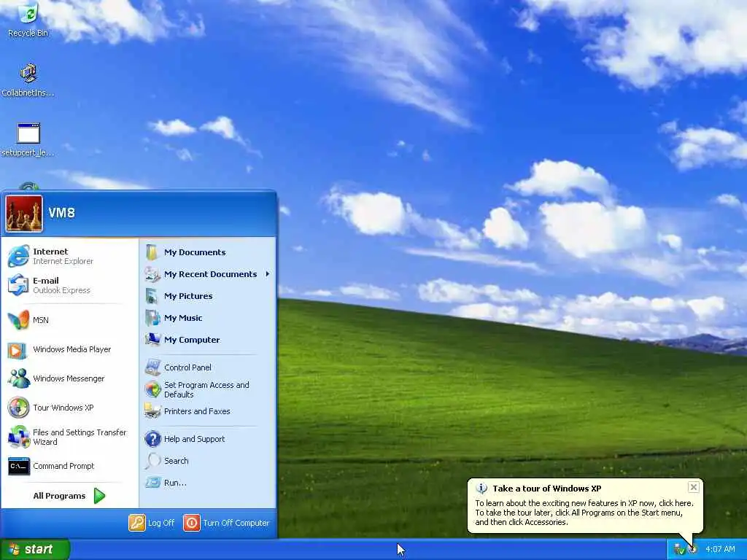
Task: Click My Recent Documents icon
Action: [x=152, y=274]
